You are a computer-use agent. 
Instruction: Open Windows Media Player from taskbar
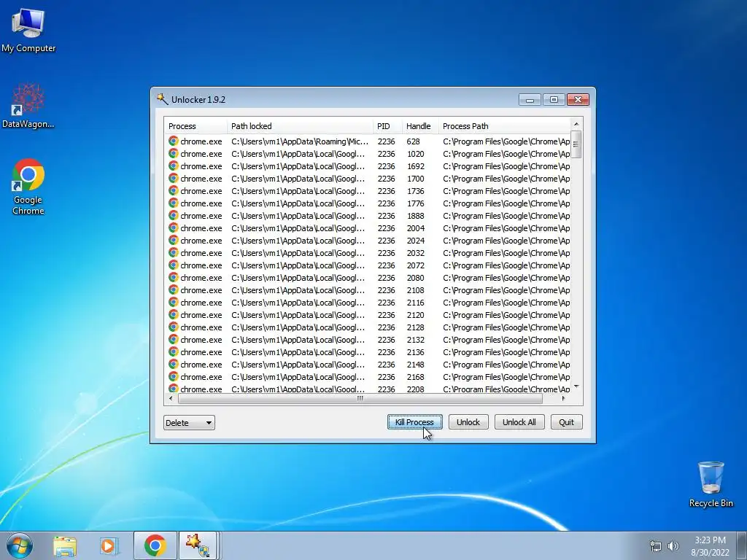point(109,545)
